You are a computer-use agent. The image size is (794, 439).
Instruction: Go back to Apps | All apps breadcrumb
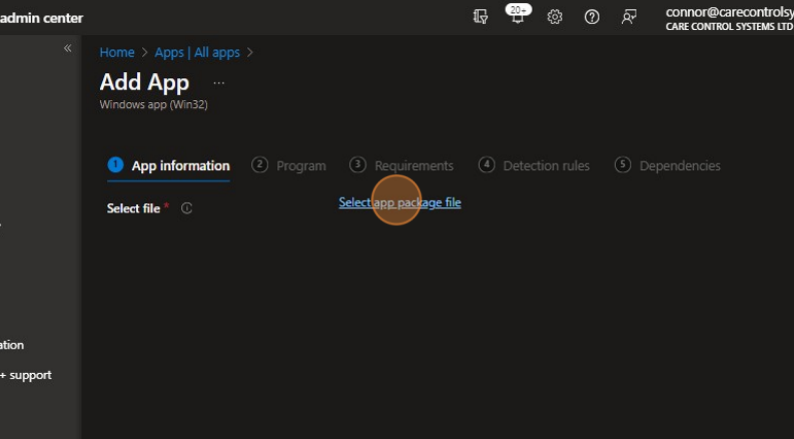pos(197,53)
